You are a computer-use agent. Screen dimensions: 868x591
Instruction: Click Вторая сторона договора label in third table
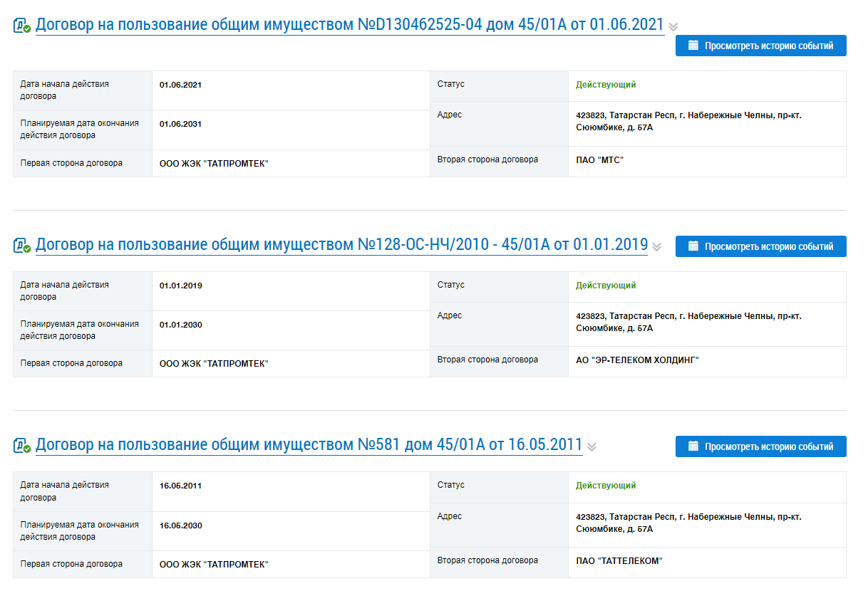click(487, 560)
